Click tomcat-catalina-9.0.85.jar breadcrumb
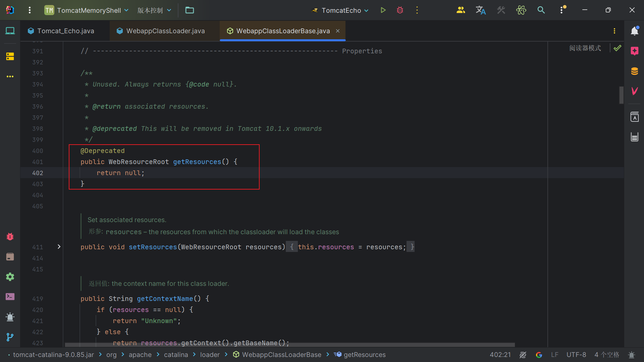Viewport: 644px width, 362px height. (53, 355)
